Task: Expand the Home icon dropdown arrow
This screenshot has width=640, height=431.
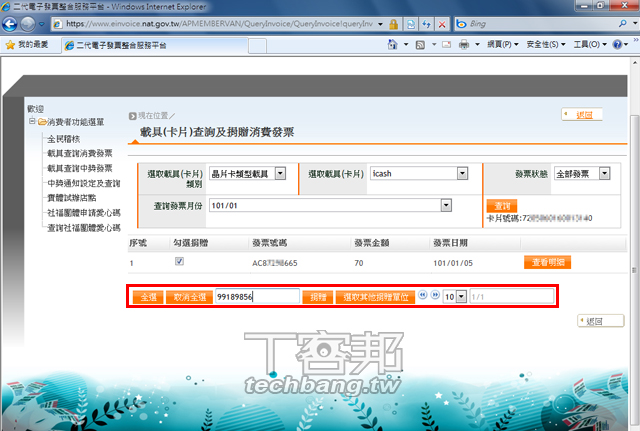Action: (x=405, y=44)
